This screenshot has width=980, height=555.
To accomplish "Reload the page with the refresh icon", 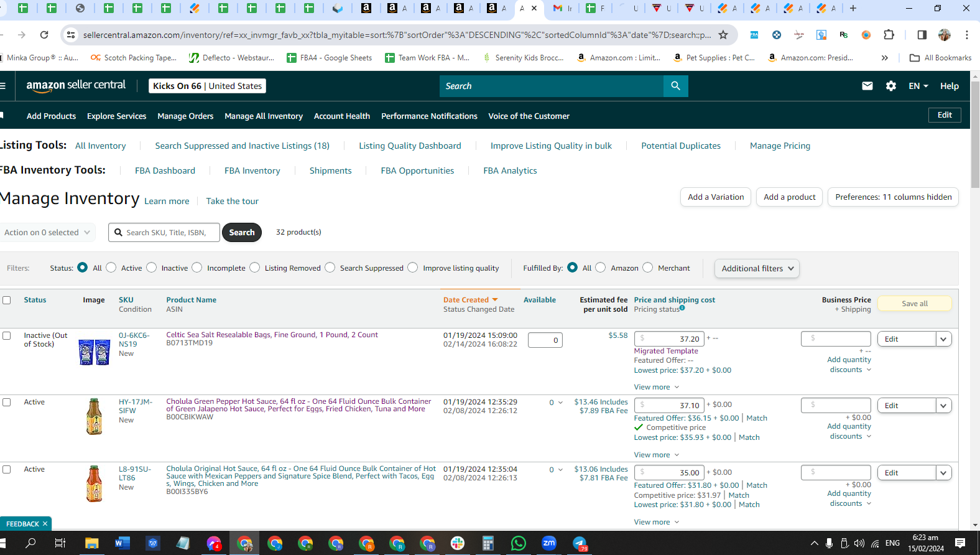I will [x=44, y=35].
